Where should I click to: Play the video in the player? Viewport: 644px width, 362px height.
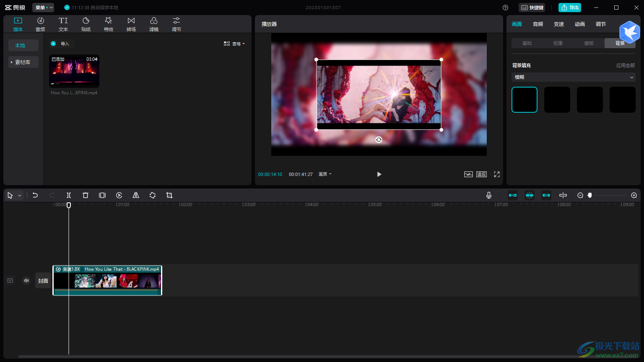379,174
